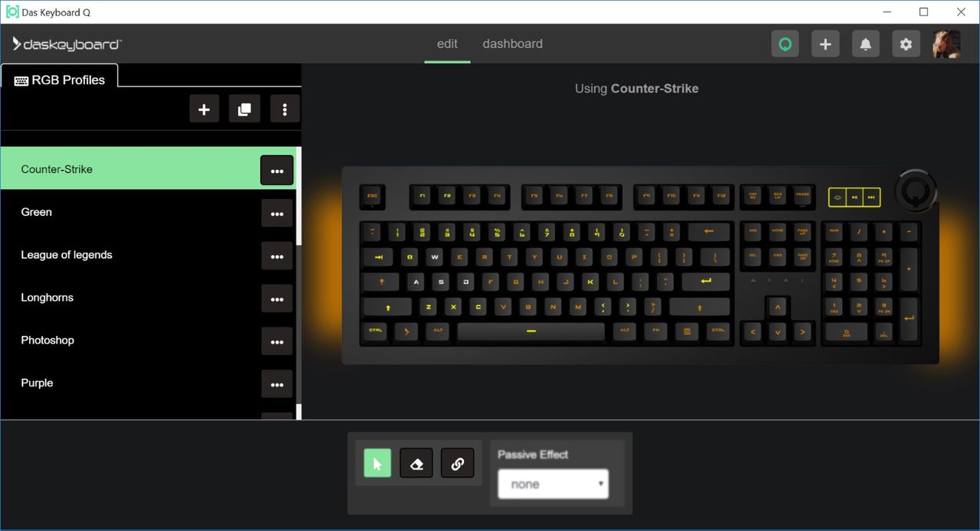Screen dimensions: 980x531
Task: Click the daskeyboard logo
Action: tap(67, 44)
